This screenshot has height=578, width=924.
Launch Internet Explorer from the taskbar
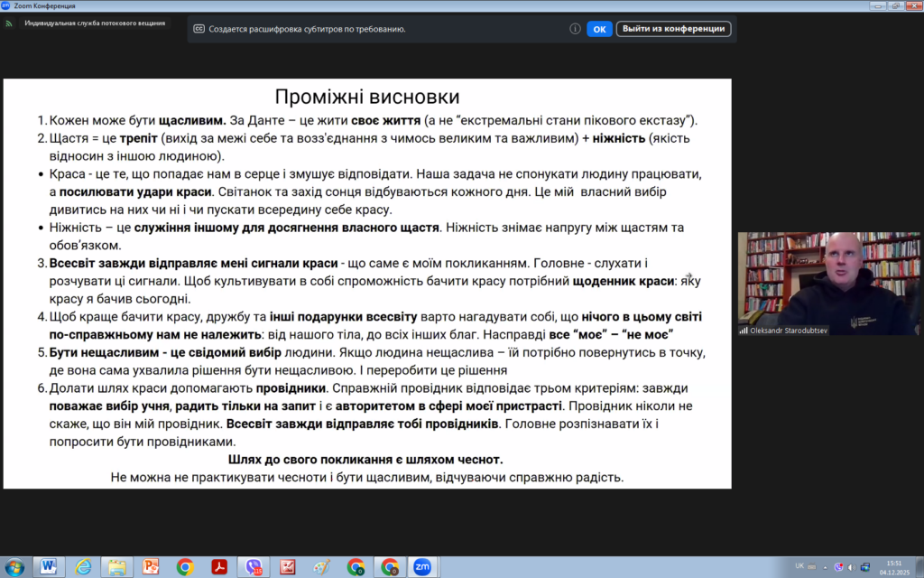point(83,566)
